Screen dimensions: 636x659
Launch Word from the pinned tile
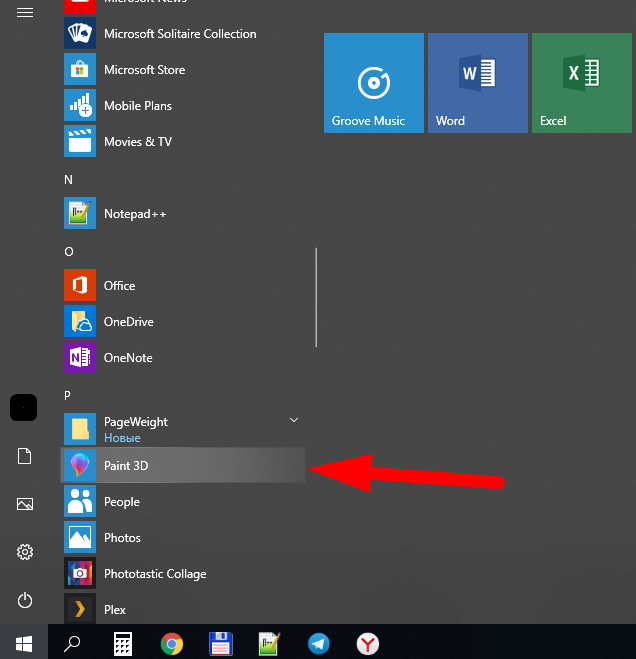pyautogui.click(x=478, y=83)
